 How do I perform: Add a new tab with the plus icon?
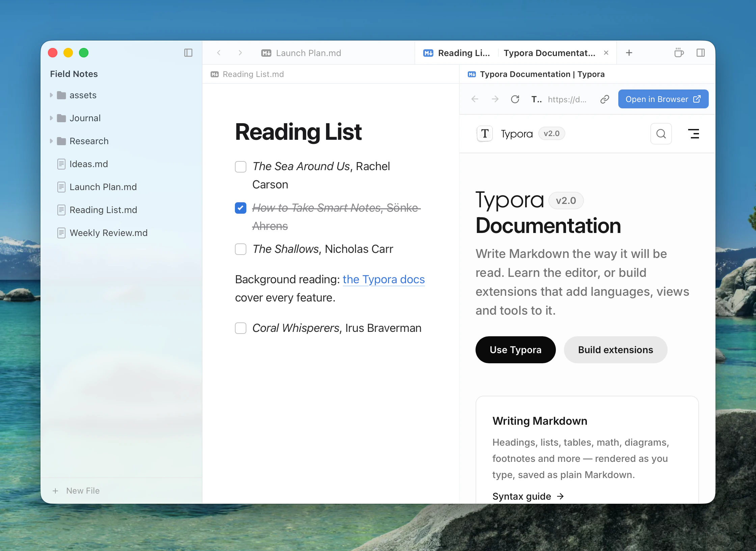[x=629, y=53]
